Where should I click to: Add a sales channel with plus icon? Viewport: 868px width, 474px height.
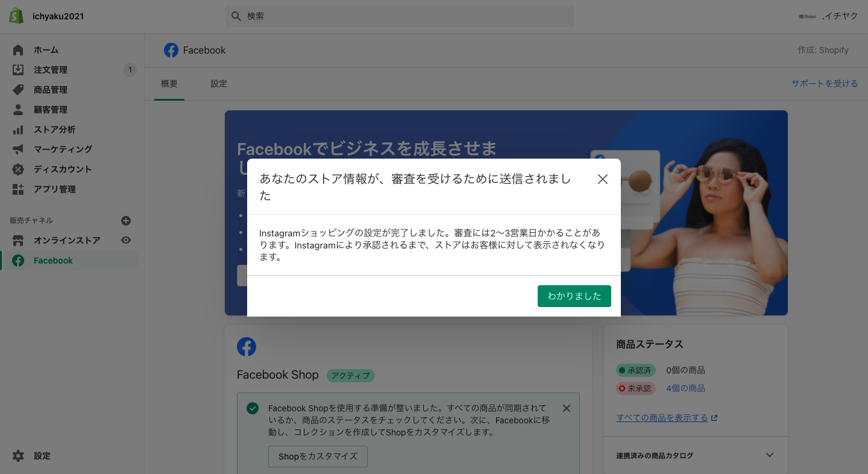(x=126, y=221)
